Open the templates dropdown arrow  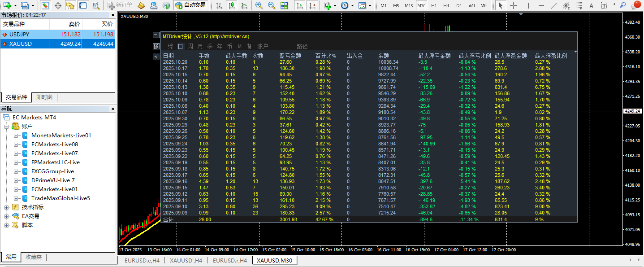[x=370, y=5]
